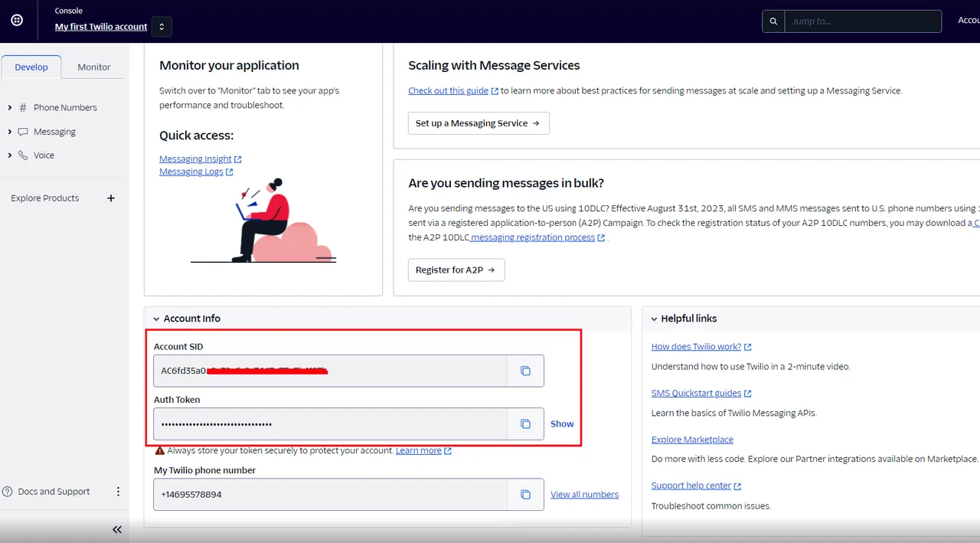This screenshot has width=980, height=543.
Task: Click Set up a Messaging Service button
Action: [478, 123]
